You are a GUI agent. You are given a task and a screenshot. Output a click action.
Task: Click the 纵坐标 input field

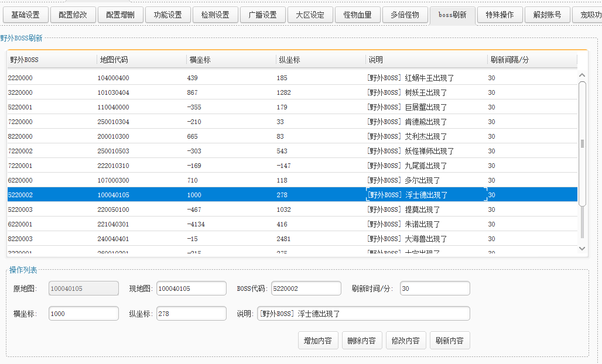(x=191, y=313)
